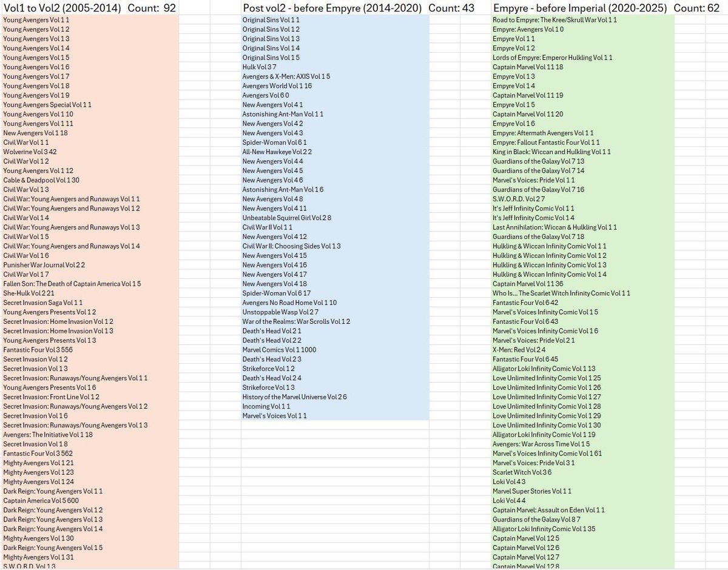Select the 'Marvel's Voices Vol 1 1' cell
This screenshot has width=728, height=570.
pyautogui.click(x=275, y=415)
